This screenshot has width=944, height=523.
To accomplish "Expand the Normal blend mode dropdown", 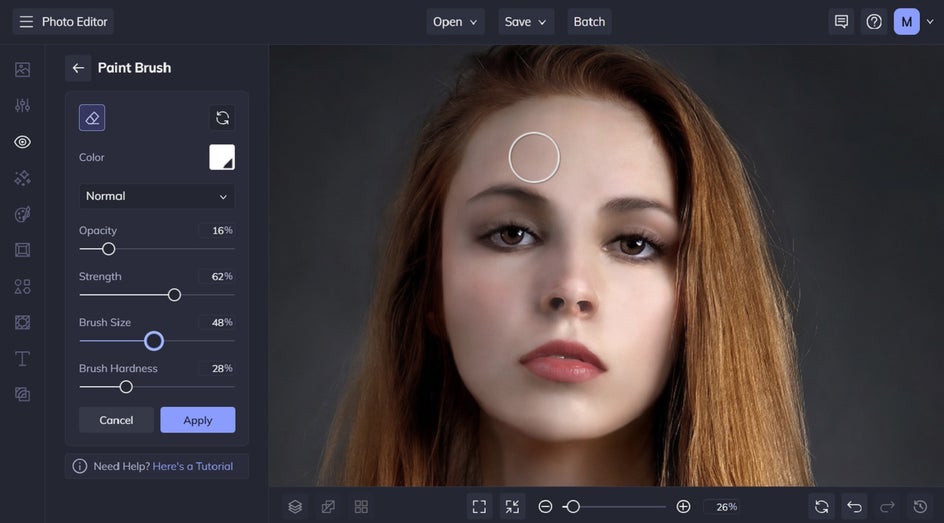I will (157, 196).
